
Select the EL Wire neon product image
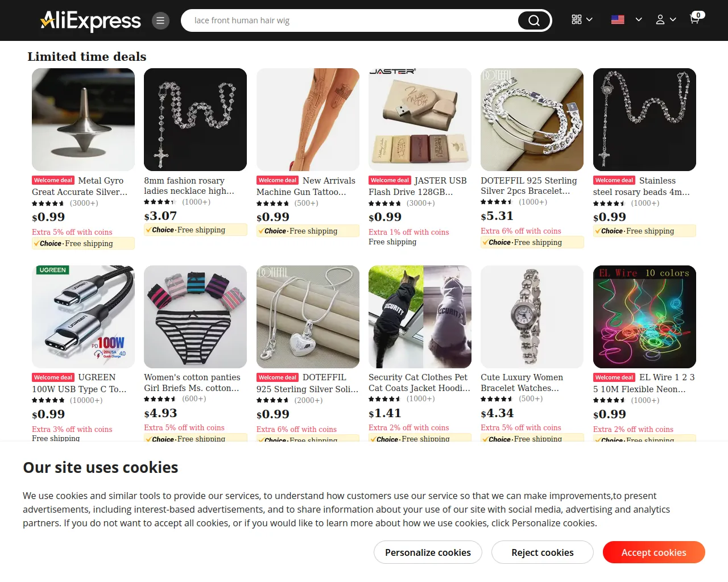pyautogui.click(x=644, y=317)
